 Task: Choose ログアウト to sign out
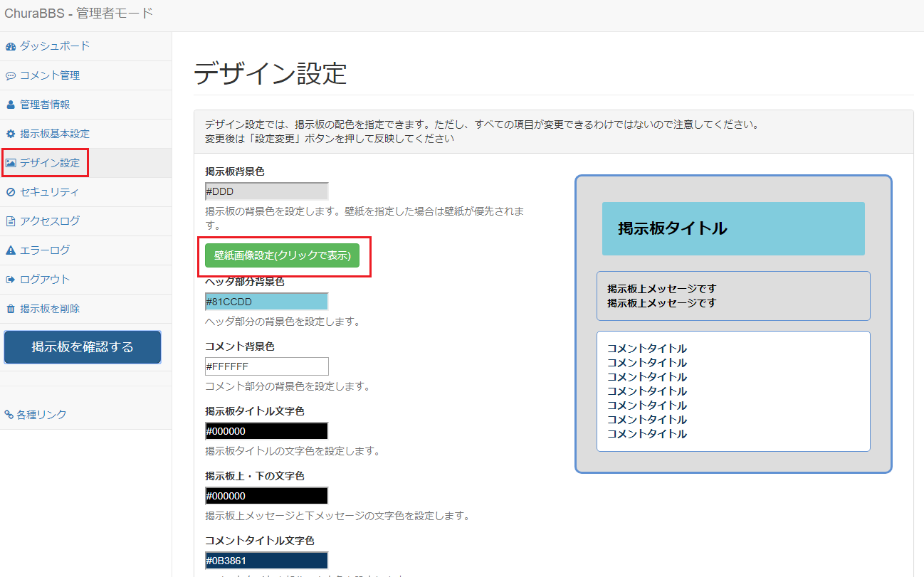click(x=85, y=280)
